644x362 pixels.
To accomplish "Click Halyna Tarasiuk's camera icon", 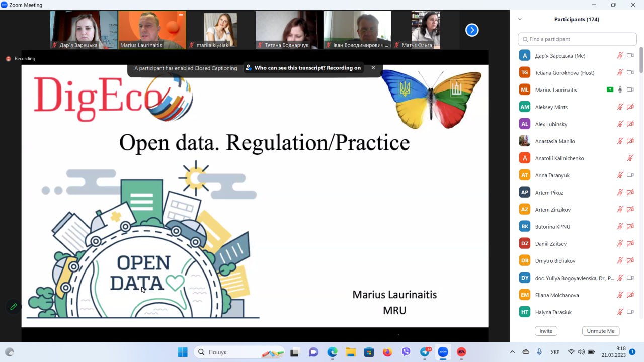I will pyautogui.click(x=630, y=312).
